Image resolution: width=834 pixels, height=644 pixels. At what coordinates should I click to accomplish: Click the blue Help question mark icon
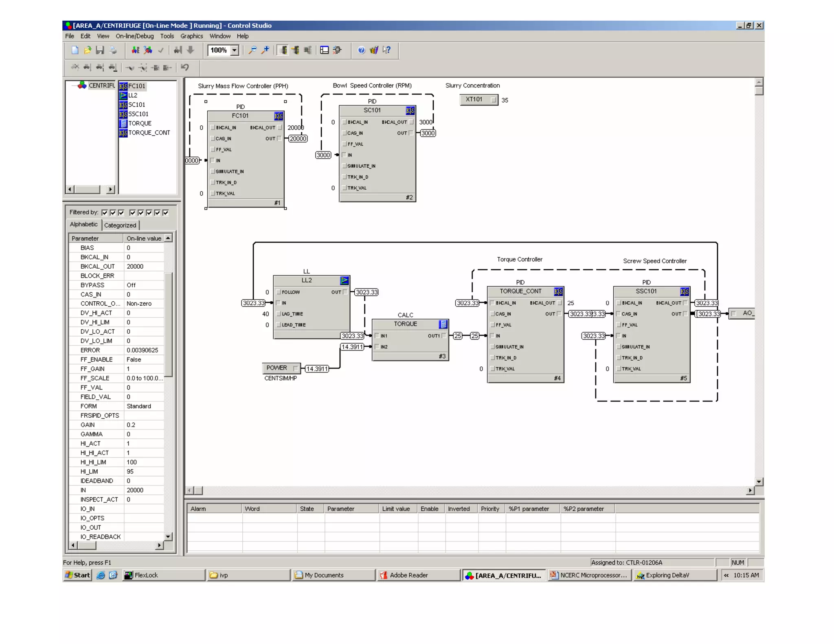[x=361, y=50]
